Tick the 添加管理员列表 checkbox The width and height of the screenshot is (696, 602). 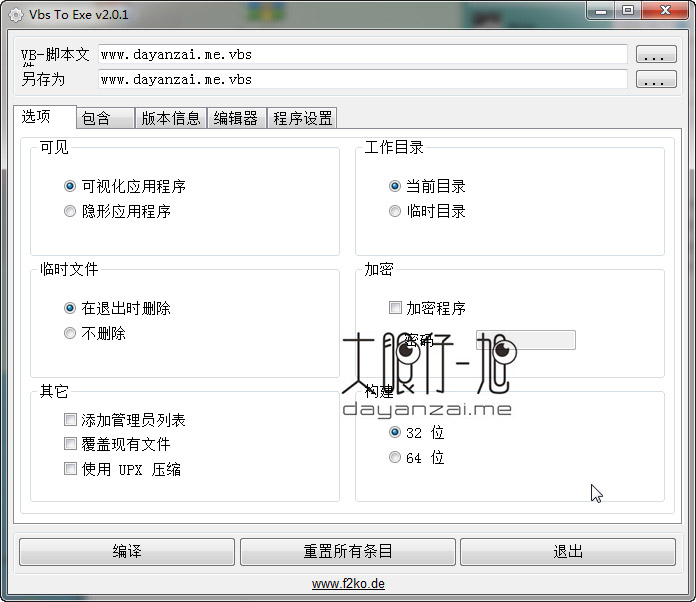coord(70,420)
